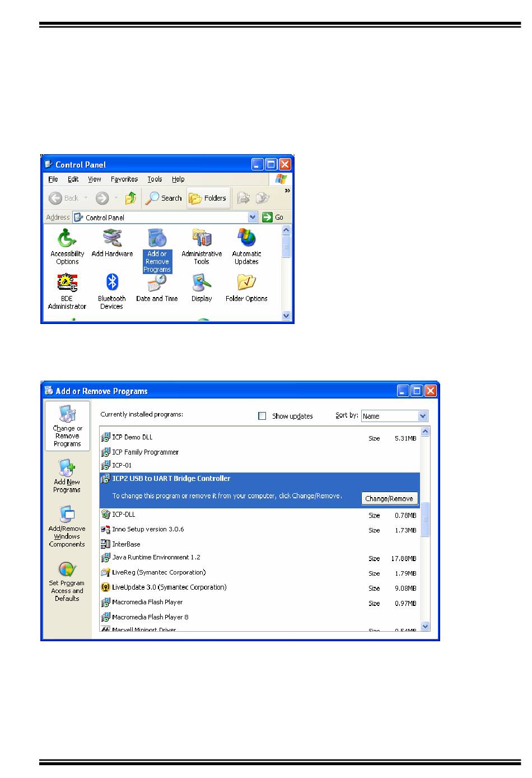Select Macromedia Flash Player entry

click(x=260, y=603)
